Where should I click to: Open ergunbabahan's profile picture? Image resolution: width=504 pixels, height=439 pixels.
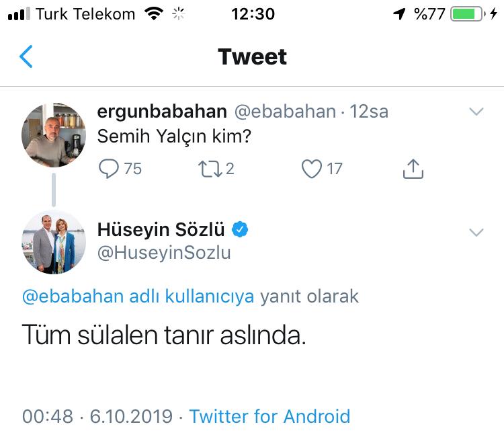54,134
